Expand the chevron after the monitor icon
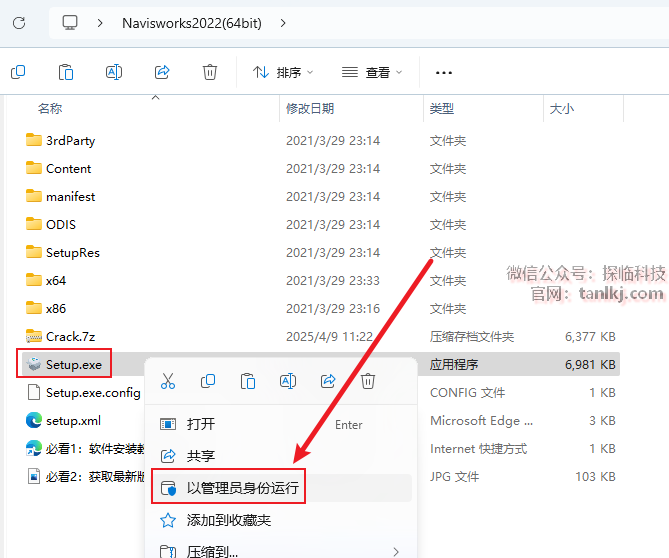 click(x=100, y=23)
